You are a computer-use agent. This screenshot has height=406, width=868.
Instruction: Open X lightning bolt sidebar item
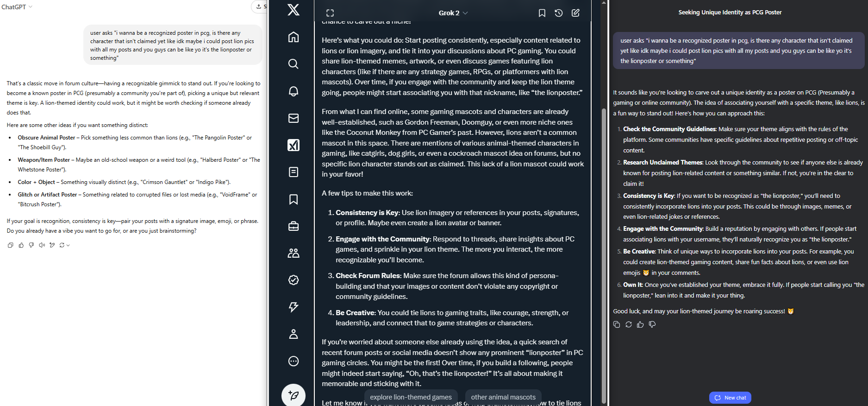click(x=293, y=307)
